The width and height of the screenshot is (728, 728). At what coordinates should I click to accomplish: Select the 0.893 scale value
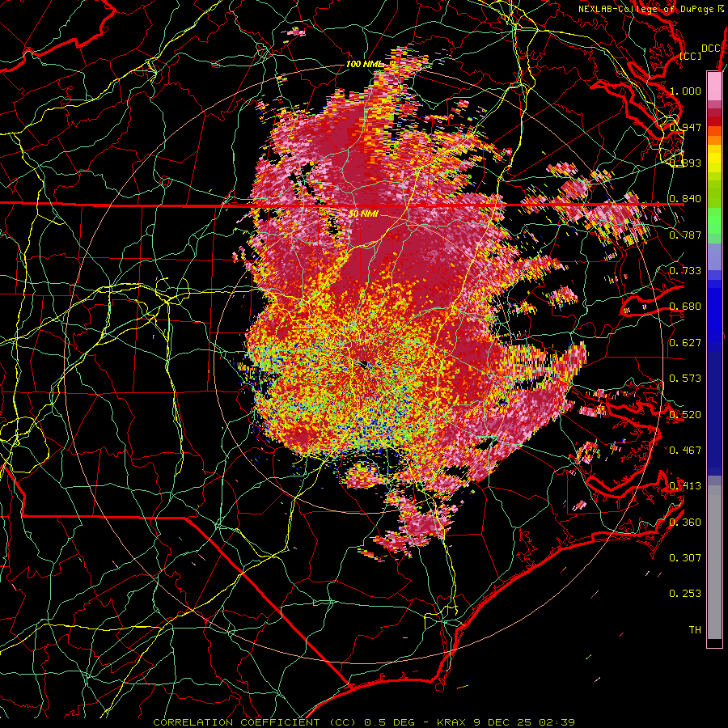tap(685, 163)
